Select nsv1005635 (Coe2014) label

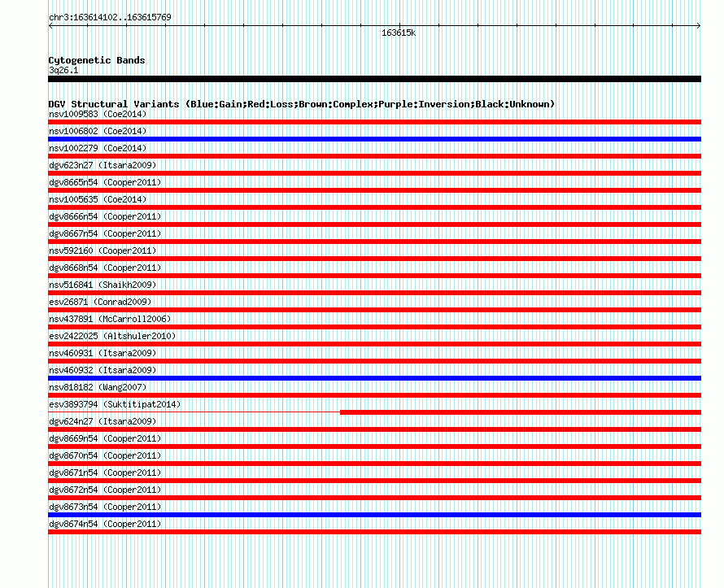tap(98, 199)
